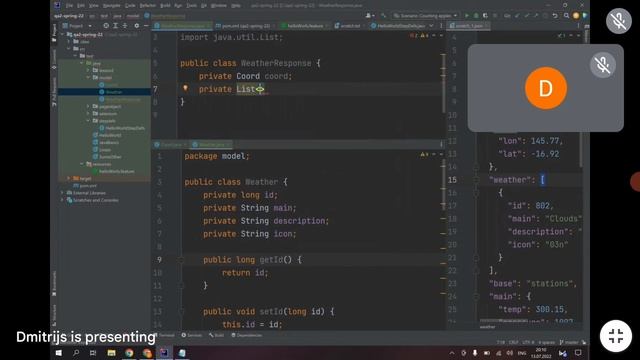Open Search Everywhere magnifier in IDE toolbar

(567, 16)
